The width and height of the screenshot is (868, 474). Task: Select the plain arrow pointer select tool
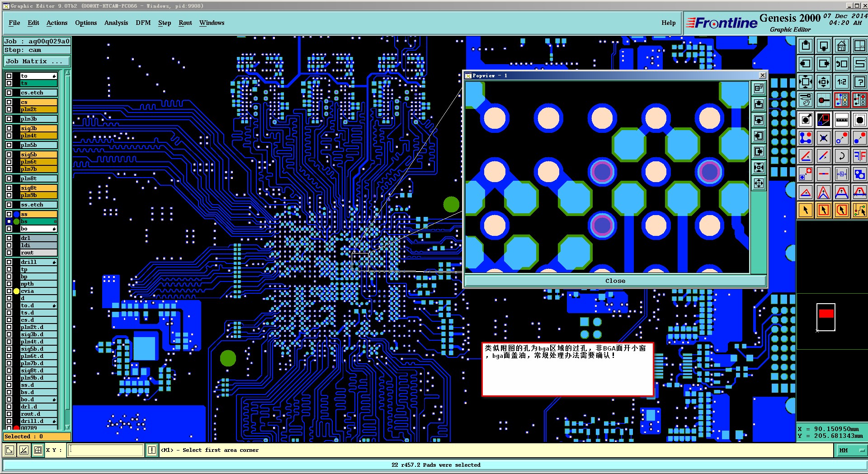pyautogui.click(x=806, y=210)
